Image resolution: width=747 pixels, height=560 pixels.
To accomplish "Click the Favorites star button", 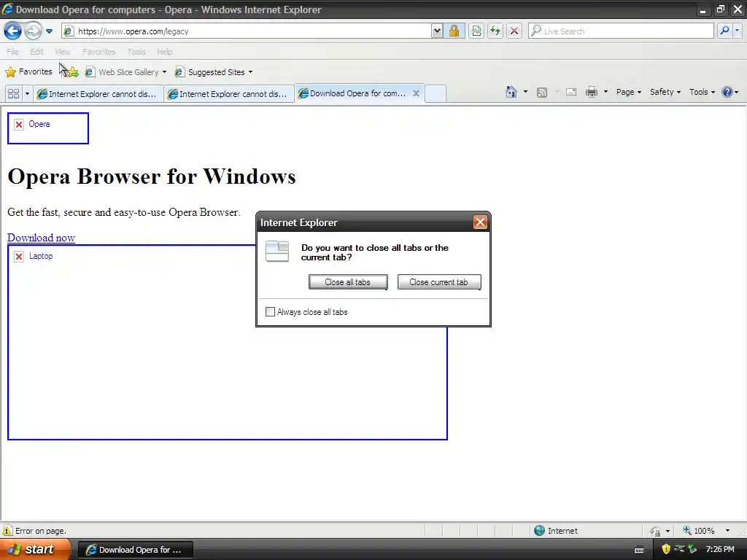I will point(28,72).
